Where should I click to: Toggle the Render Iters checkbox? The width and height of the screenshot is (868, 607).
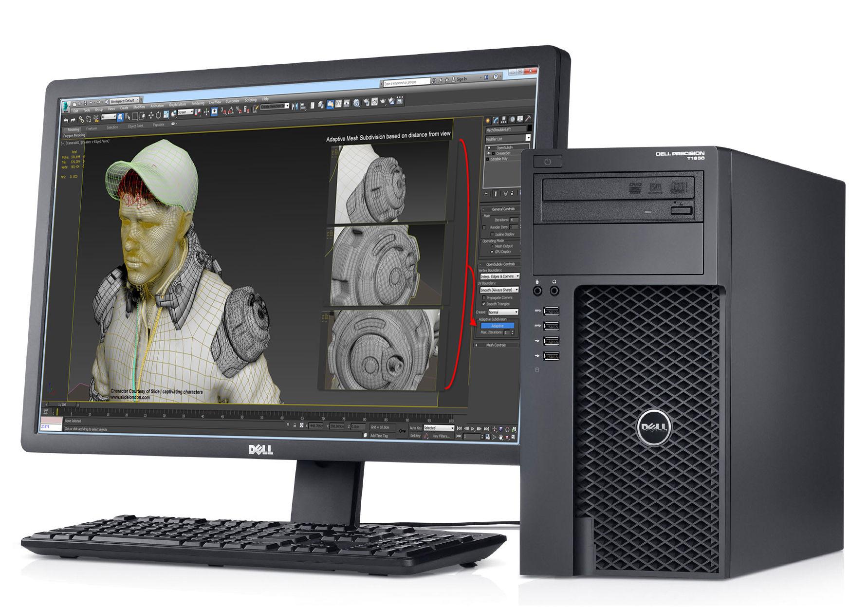pyautogui.click(x=484, y=227)
